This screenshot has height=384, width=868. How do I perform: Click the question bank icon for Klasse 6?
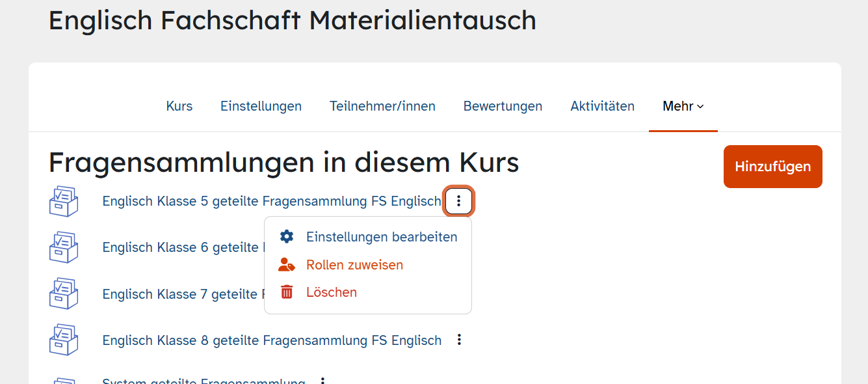(64, 247)
